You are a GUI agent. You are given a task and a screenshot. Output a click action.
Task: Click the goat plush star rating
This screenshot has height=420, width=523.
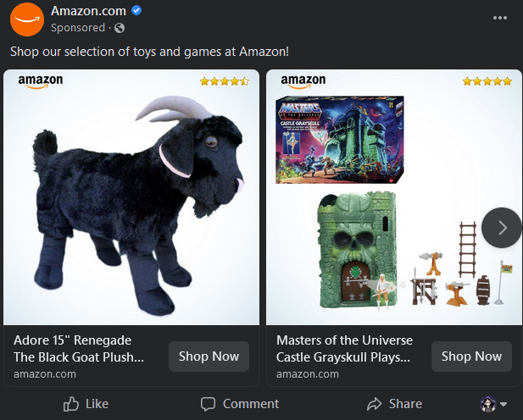(225, 81)
